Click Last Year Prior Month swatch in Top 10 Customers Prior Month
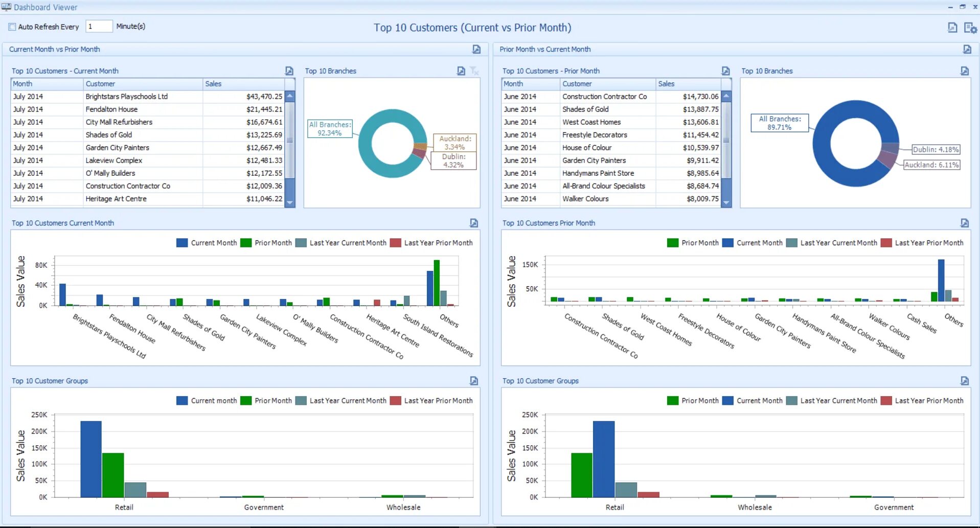Image resolution: width=980 pixels, height=528 pixels. coord(886,243)
